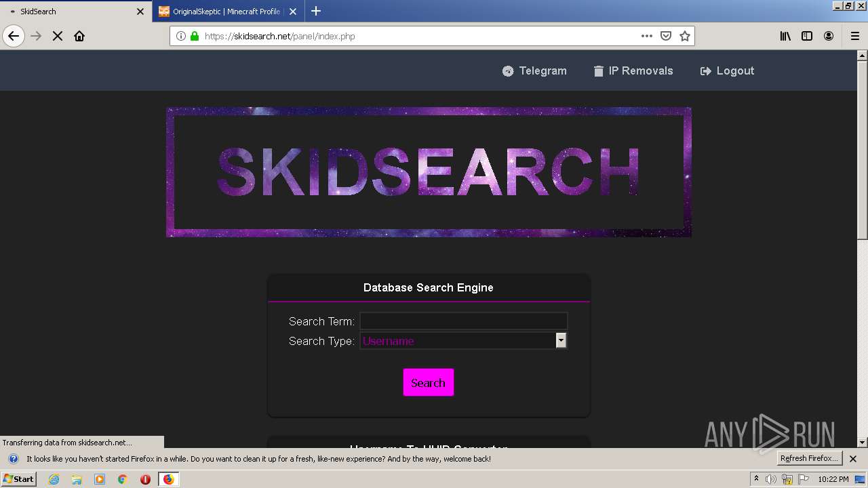Open the volume speaker tray icon
Viewport: 868px width, 488px height.
coord(771,479)
